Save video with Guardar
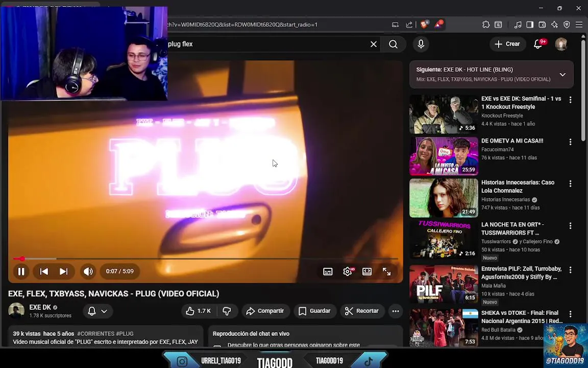Screen dimensions: 588x368 (x=314, y=311)
